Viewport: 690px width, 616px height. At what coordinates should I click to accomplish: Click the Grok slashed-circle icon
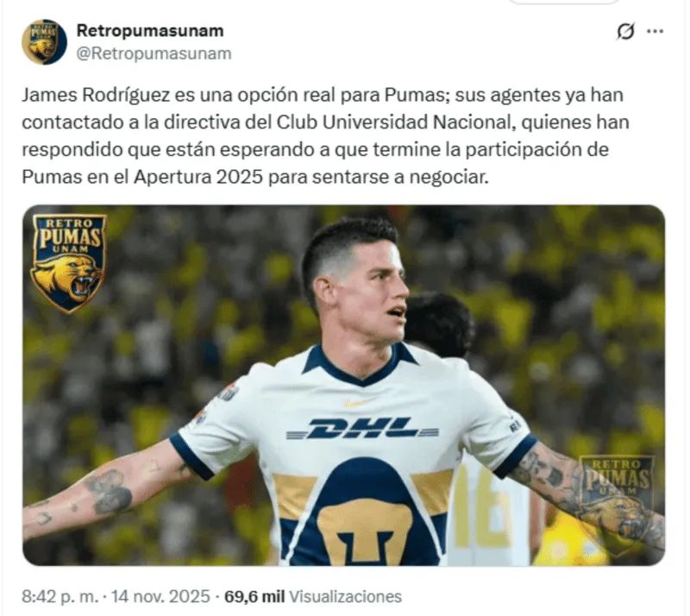[625, 32]
